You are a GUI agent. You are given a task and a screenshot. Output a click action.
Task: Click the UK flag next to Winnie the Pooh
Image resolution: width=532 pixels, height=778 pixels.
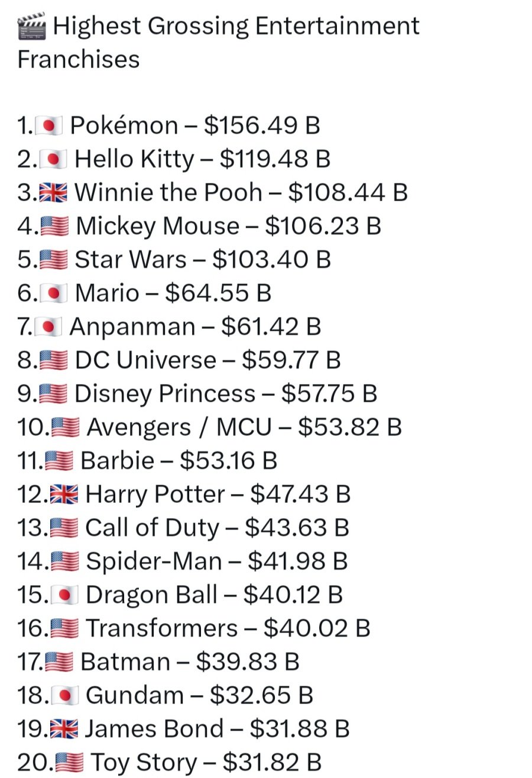54,192
